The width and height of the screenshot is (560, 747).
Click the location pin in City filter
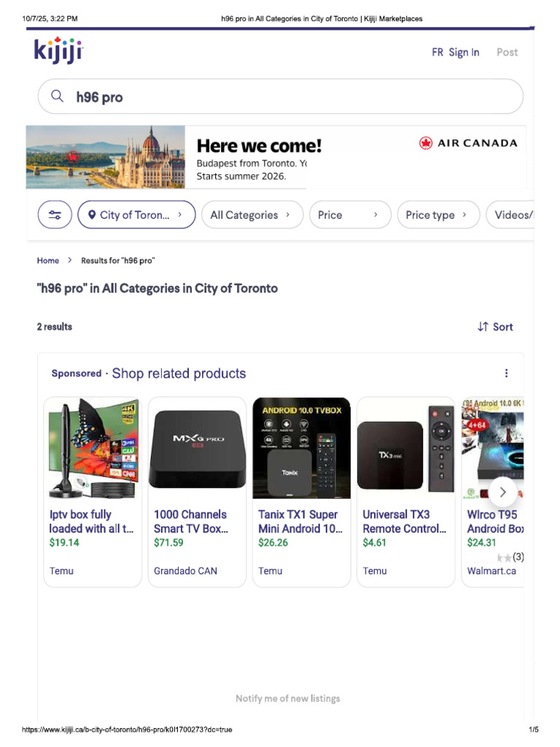(92, 215)
